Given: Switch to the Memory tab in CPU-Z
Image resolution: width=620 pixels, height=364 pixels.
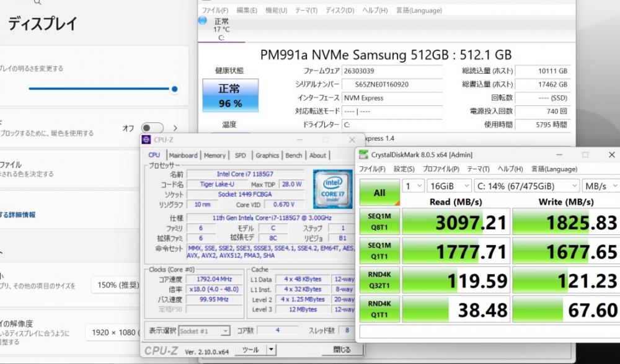Looking at the screenshot, I should pyautogui.click(x=215, y=156).
